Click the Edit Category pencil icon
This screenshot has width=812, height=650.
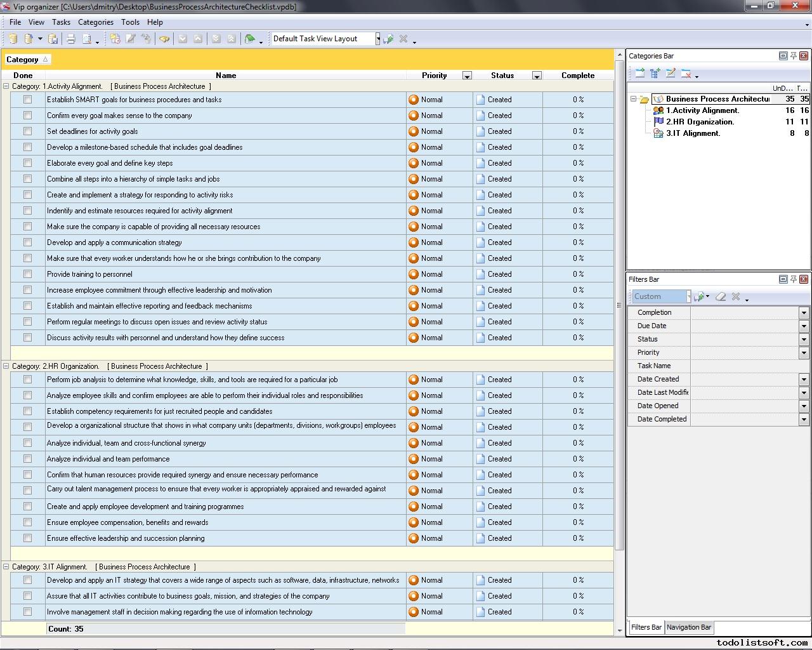pyautogui.click(x=671, y=74)
